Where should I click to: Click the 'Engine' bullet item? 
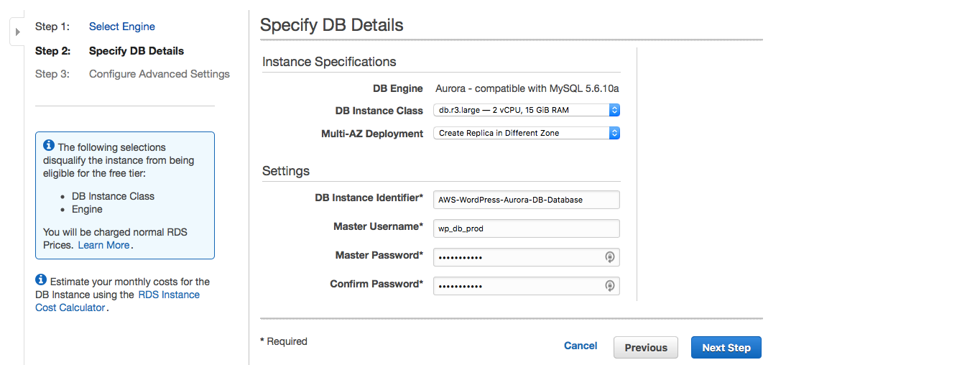click(87, 209)
